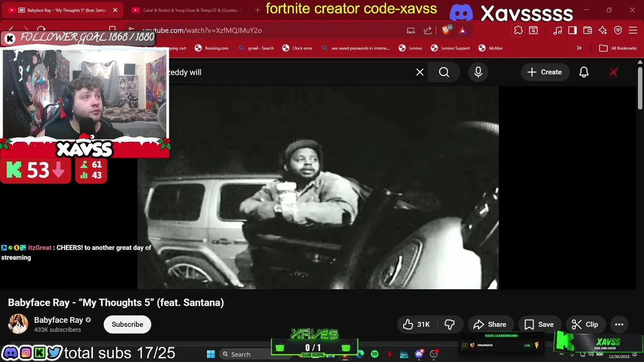Switch to the Cakal & Reckol tab
The width and height of the screenshot is (644, 362).
(187, 10)
